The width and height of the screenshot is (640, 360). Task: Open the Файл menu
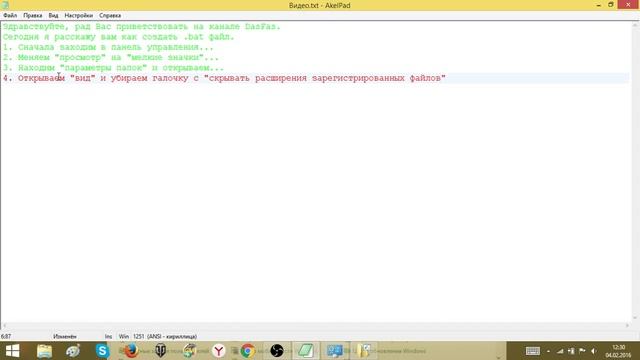click(10, 16)
